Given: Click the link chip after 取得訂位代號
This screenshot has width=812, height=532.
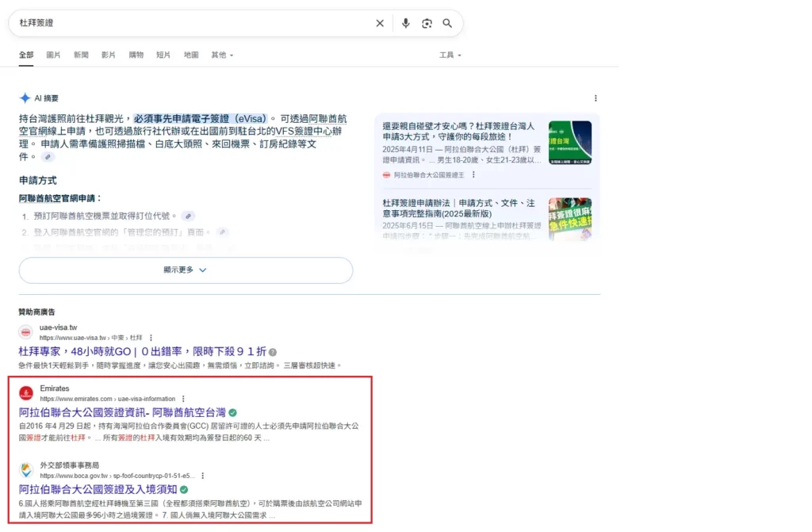Looking at the screenshot, I should click(189, 216).
